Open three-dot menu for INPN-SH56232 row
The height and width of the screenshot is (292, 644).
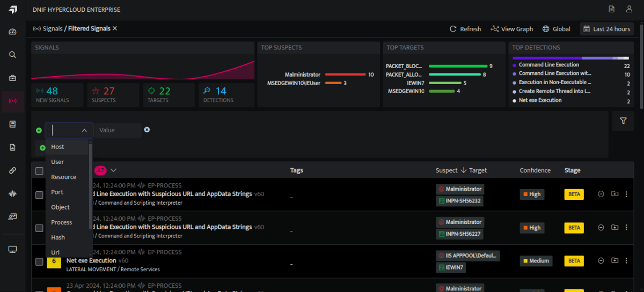pyautogui.click(x=626, y=194)
